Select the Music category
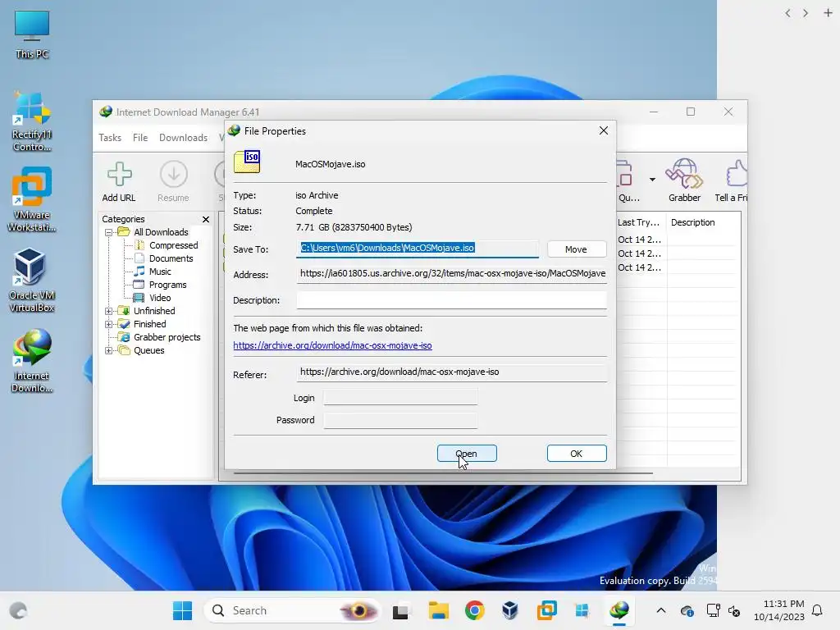840x630 pixels. [x=160, y=272]
